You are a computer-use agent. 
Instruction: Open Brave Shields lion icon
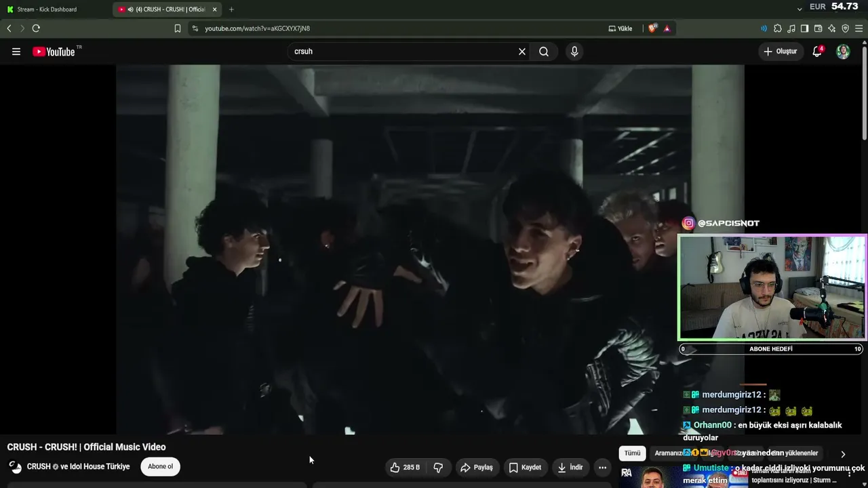(x=652, y=28)
